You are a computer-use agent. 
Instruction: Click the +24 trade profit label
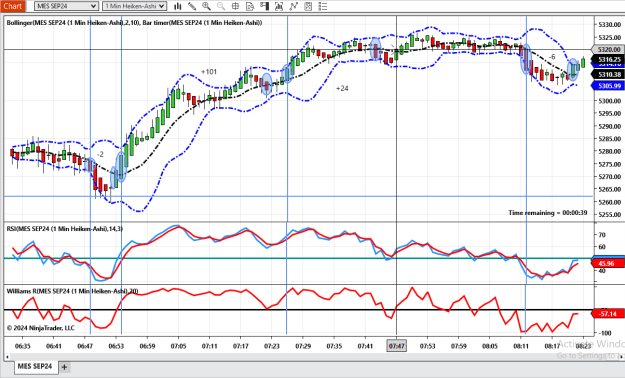point(342,88)
